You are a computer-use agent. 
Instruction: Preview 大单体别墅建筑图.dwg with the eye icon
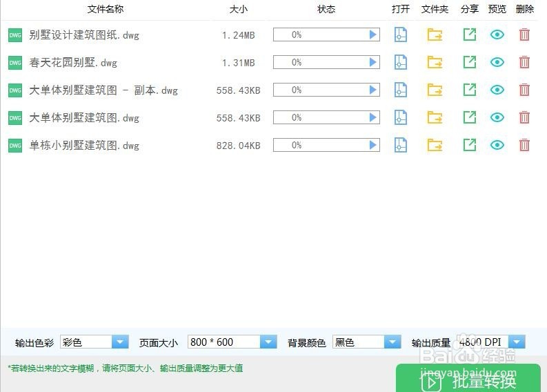point(497,117)
